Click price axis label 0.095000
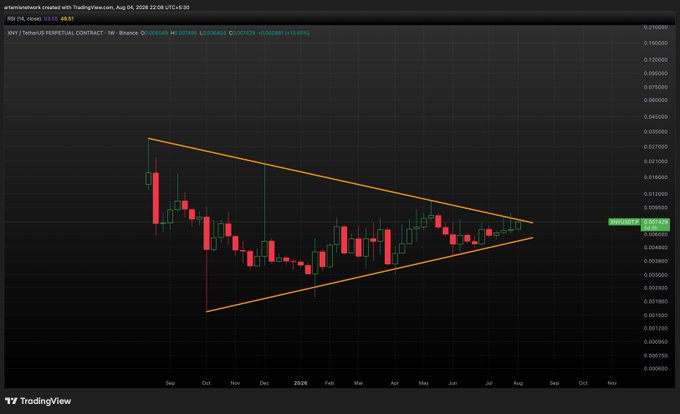Viewport: 680px width, 414px height. click(656, 74)
